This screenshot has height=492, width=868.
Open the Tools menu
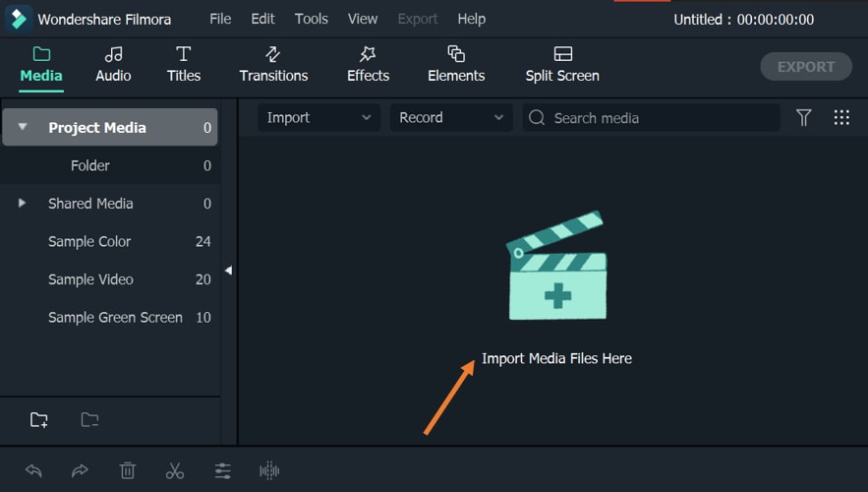[312, 19]
